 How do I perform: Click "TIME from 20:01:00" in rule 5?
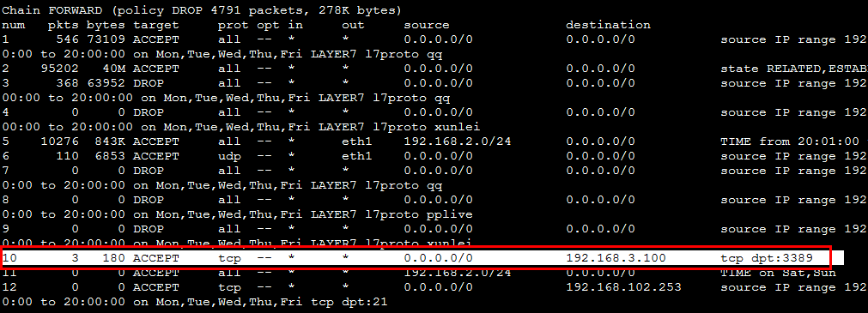click(x=789, y=141)
